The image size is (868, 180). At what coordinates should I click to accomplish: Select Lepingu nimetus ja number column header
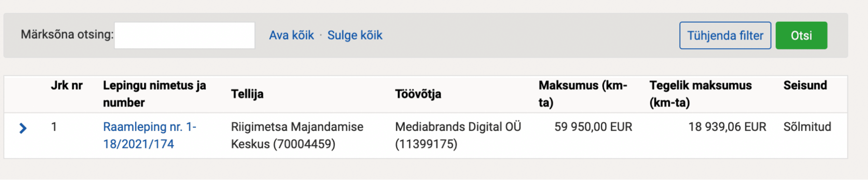[155, 94]
